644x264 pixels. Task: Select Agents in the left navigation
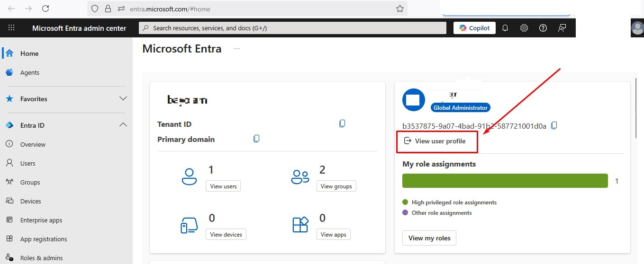[29, 72]
